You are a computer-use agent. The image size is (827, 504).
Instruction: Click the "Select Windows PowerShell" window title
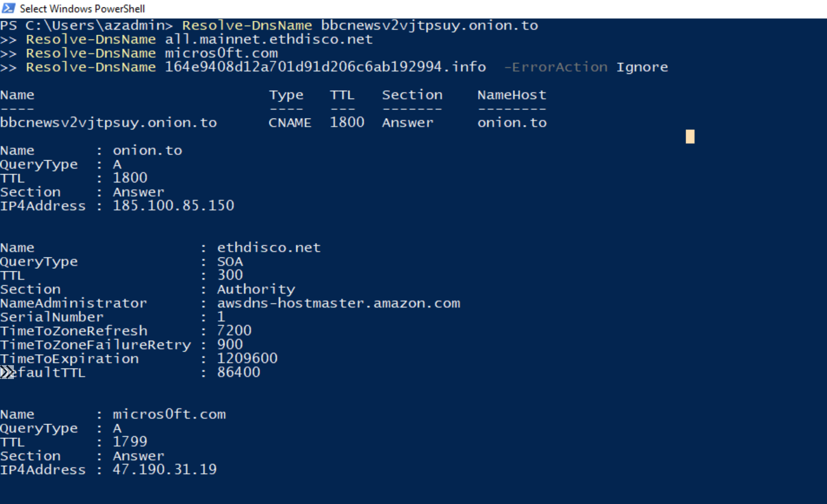82,9
